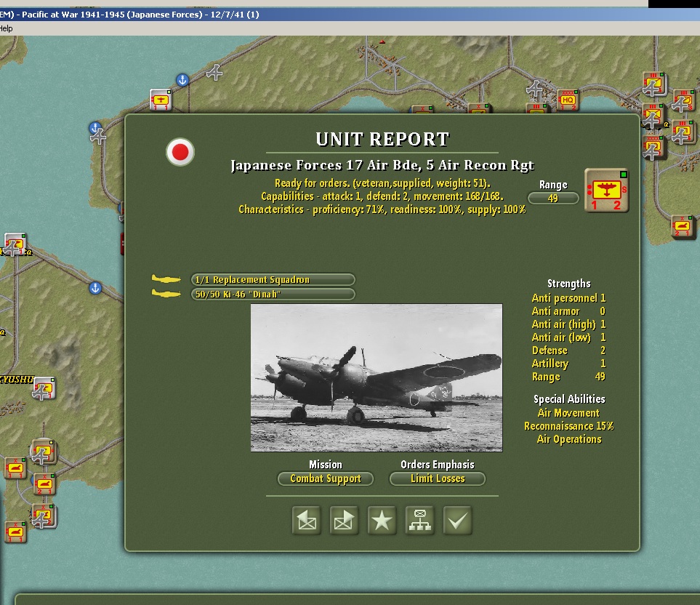
Task: Select the 50/50 Ki-46 "Dinah" entry
Action: coord(273,295)
